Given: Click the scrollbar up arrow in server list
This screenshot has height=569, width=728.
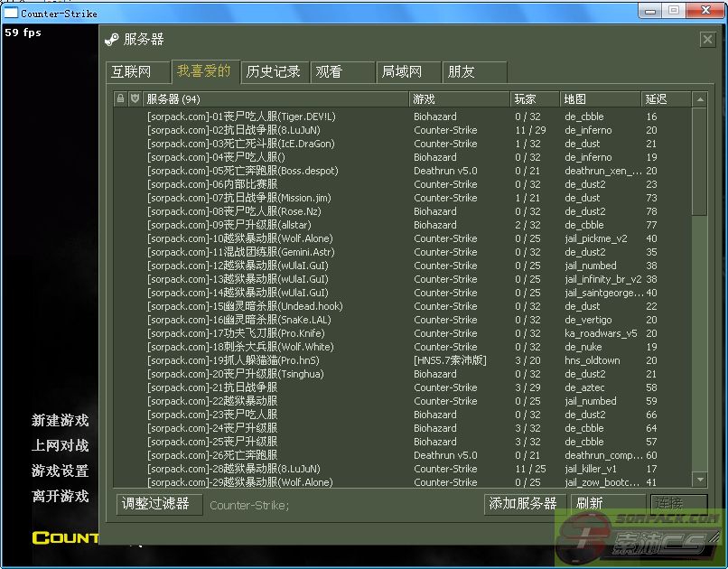Looking at the screenshot, I should pos(699,98).
